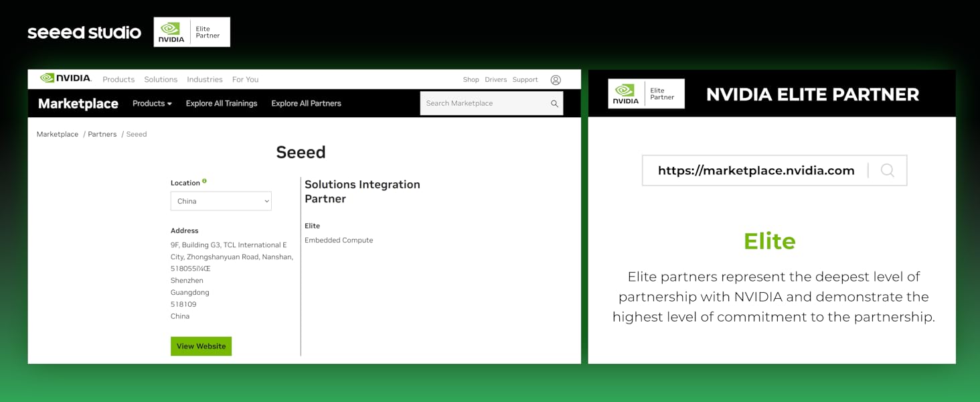Open the Products dropdown in Marketplace bar
This screenshot has width=980, height=402.
(x=152, y=103)
